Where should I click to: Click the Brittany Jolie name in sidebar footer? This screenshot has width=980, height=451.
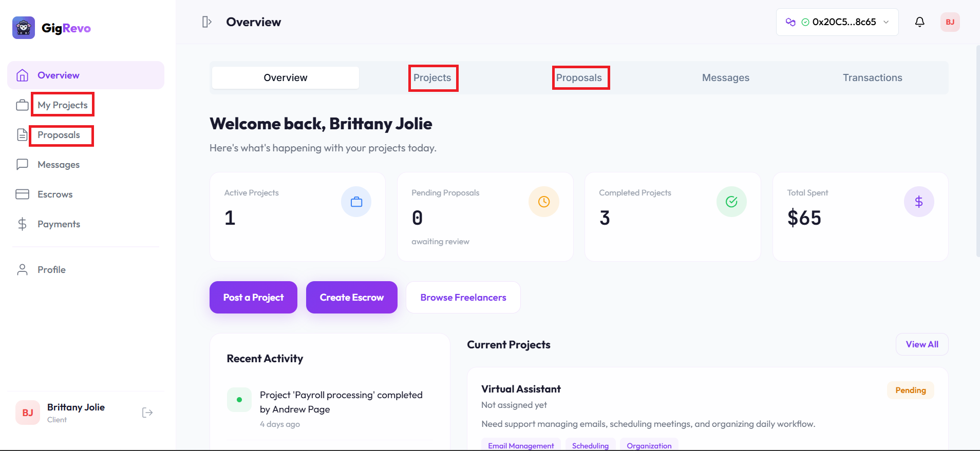pos(76,407)
